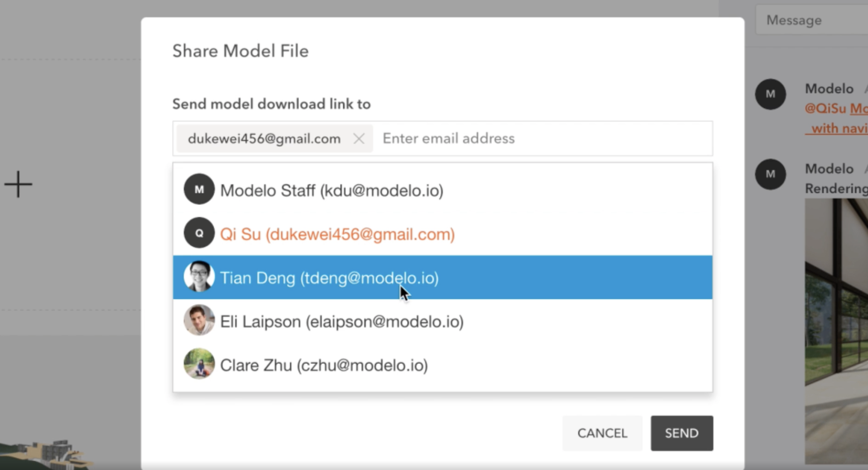The width and height of the screenshot is (868, 470).
Task: Remove dukewei456@gmail.com email chip
Action: 359,138
